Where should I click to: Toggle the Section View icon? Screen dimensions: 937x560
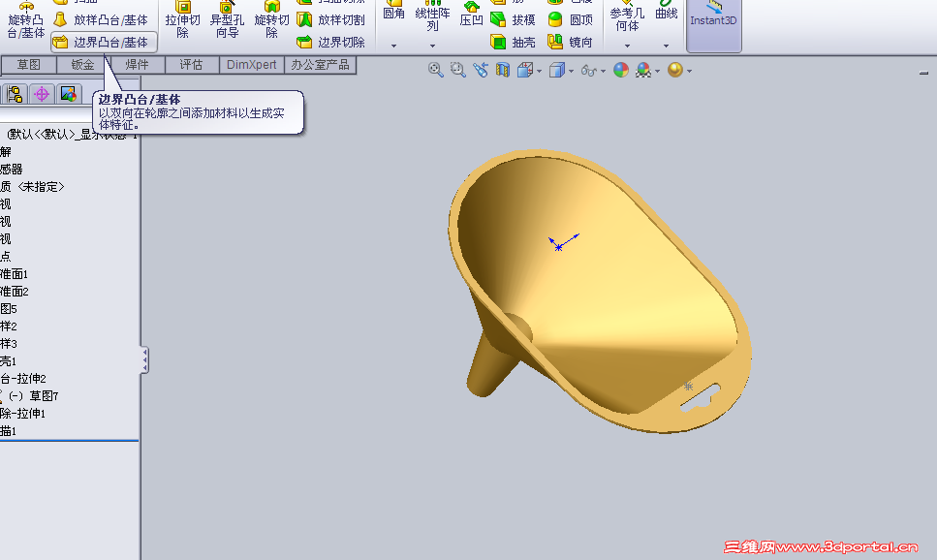(x=503, y=70)
